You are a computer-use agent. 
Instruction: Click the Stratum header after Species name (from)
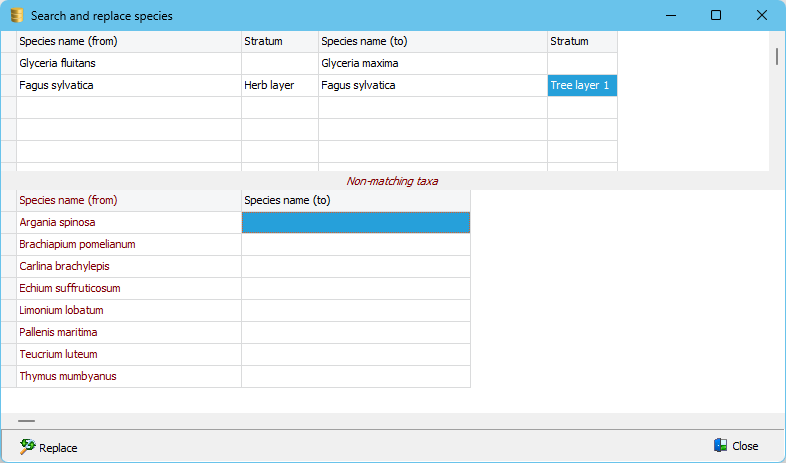[280, 42]
